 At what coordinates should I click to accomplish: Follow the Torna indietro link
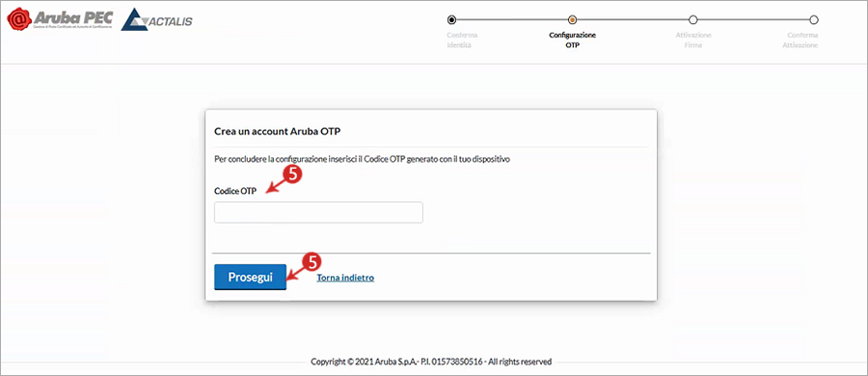(x=345, y=278)
